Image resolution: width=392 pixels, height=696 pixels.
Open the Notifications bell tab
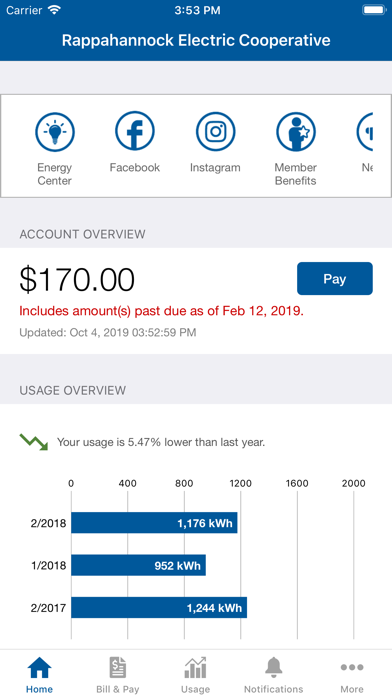tap(273, 675)
